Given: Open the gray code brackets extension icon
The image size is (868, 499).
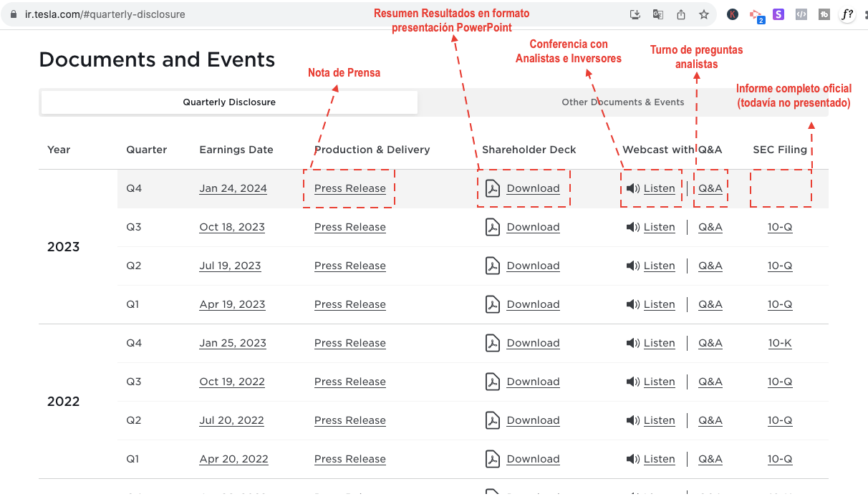Looking at the screenshot, I should (x=801, y=14).
